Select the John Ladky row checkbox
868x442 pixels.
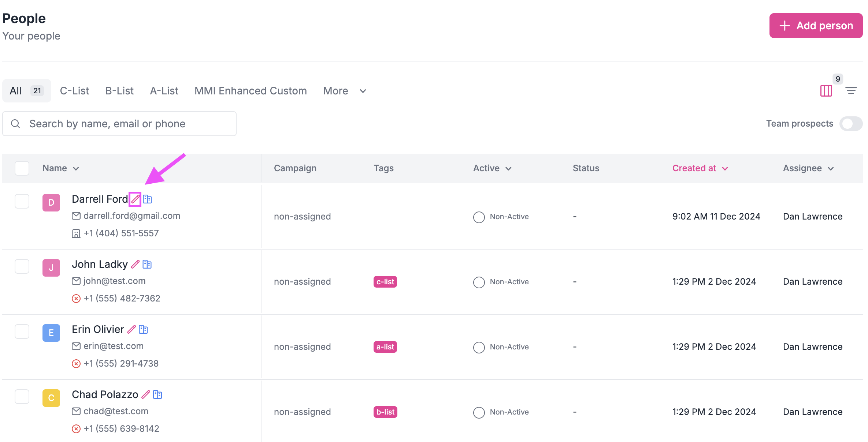click(x=22, y=266)
